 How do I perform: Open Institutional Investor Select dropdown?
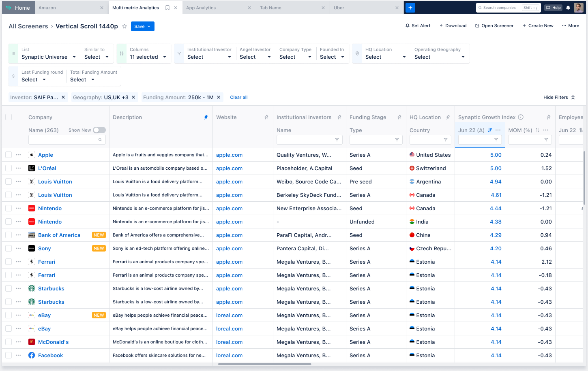point(209,57)
